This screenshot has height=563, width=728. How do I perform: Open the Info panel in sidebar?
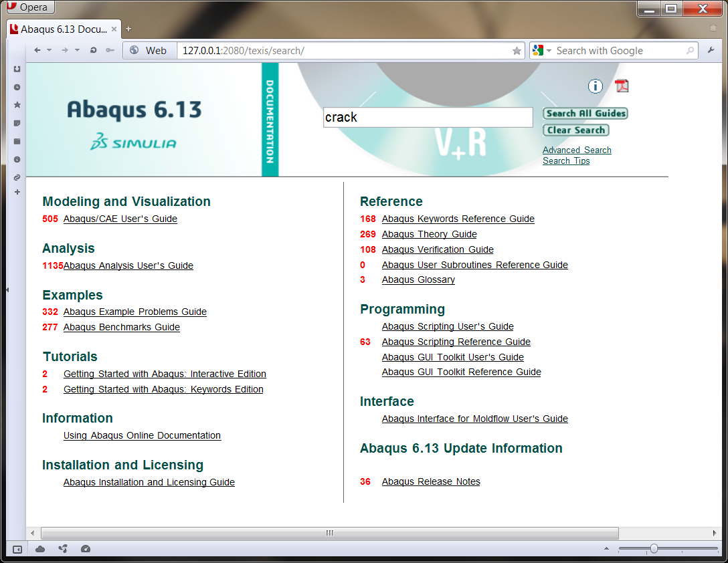tap(17, 159)
